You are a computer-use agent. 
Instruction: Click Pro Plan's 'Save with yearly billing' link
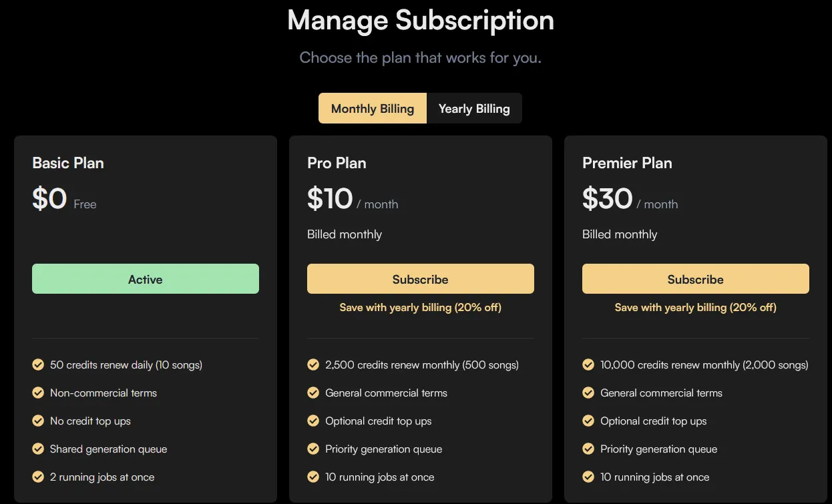[421, 307]
